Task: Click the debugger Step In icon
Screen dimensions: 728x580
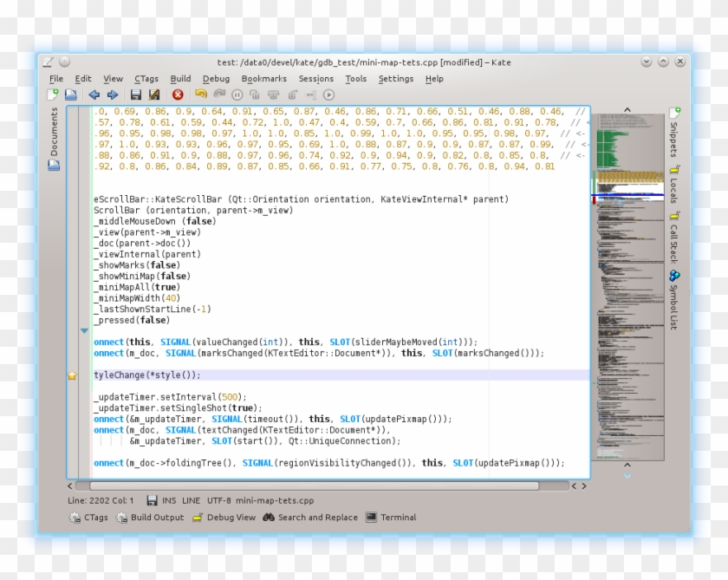Action: (255, 94)
